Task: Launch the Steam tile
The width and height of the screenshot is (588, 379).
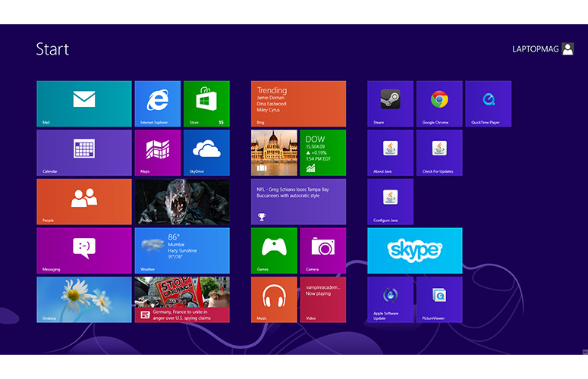Action: pyautogui.click(x=391, y=104)
